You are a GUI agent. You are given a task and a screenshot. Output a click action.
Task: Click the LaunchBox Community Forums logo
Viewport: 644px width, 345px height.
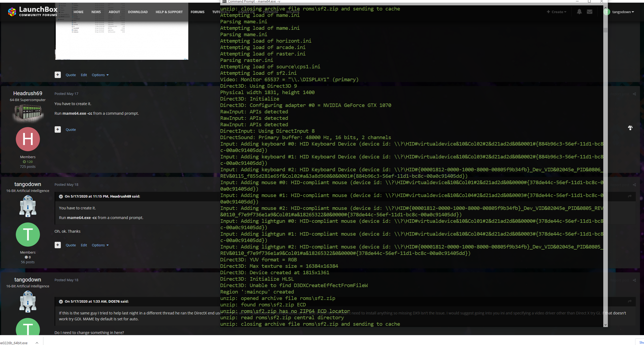(x=32, y=12)
